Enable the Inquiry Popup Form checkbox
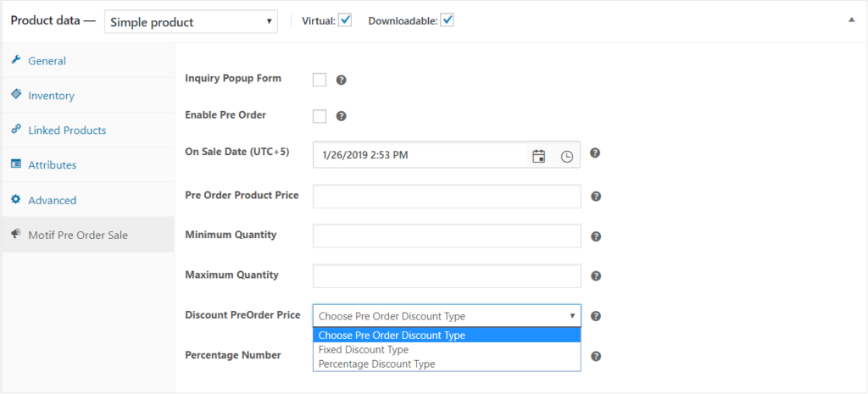 coord(320,80)
